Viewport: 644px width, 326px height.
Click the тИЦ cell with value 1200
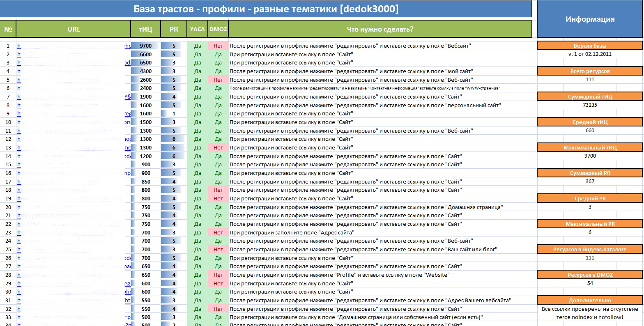(145, 156)
